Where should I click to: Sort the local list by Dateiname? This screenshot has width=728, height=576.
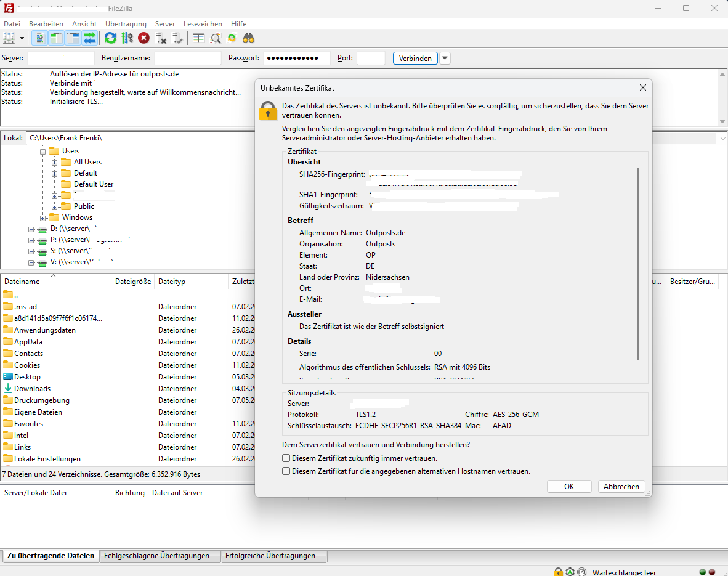[54, 282]
